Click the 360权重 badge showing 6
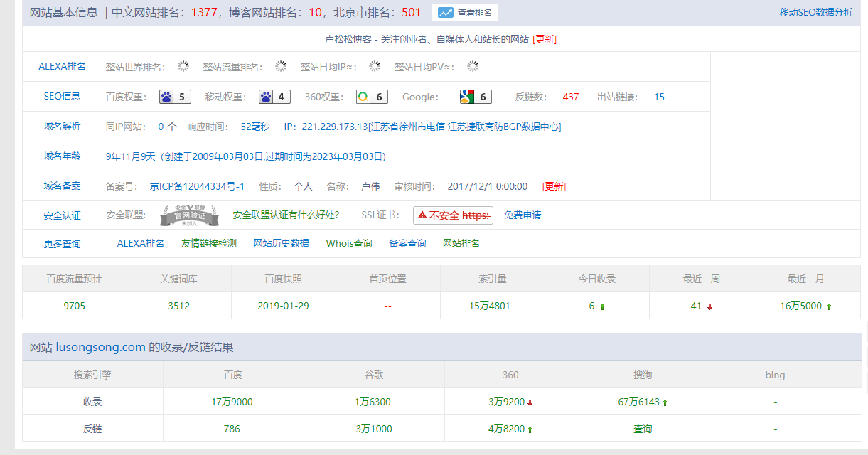This screenshot has height=455, width=868. coord(373,97)
